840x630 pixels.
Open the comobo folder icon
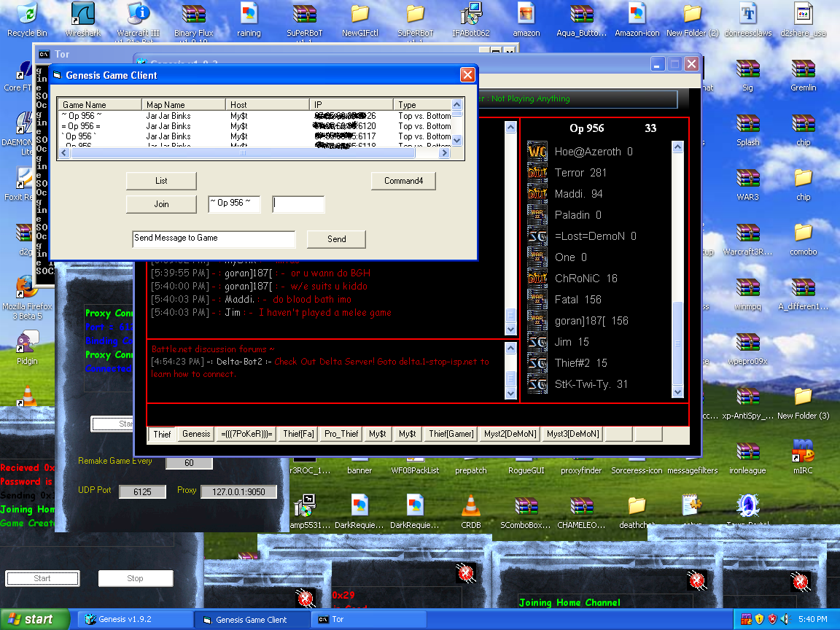(803, 233)
